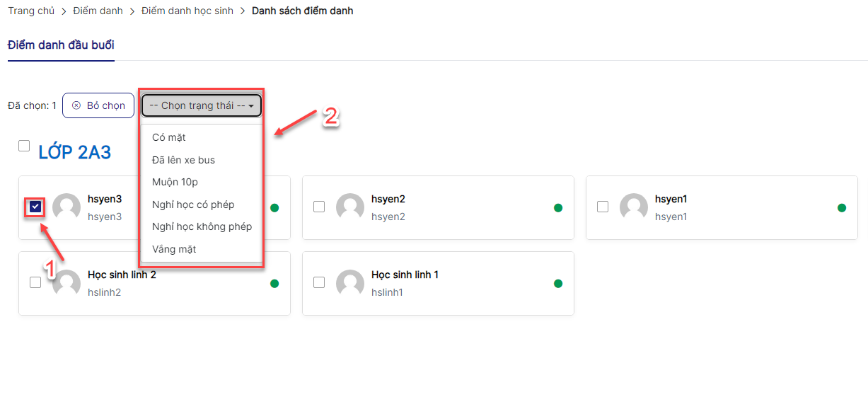The height and width of the screenshot is (409, 868).
Task: Click the Bỏ chọn button
Action: [x=98, y=105]
